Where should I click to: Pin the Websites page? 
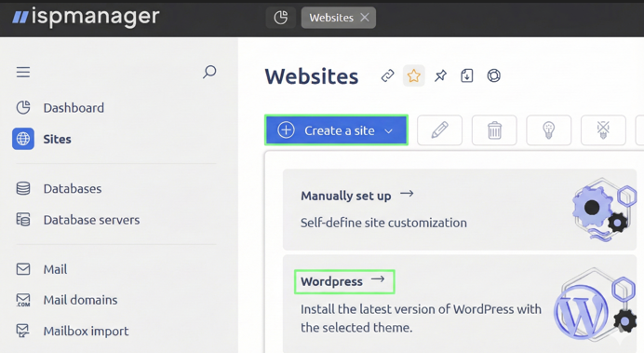440,75
